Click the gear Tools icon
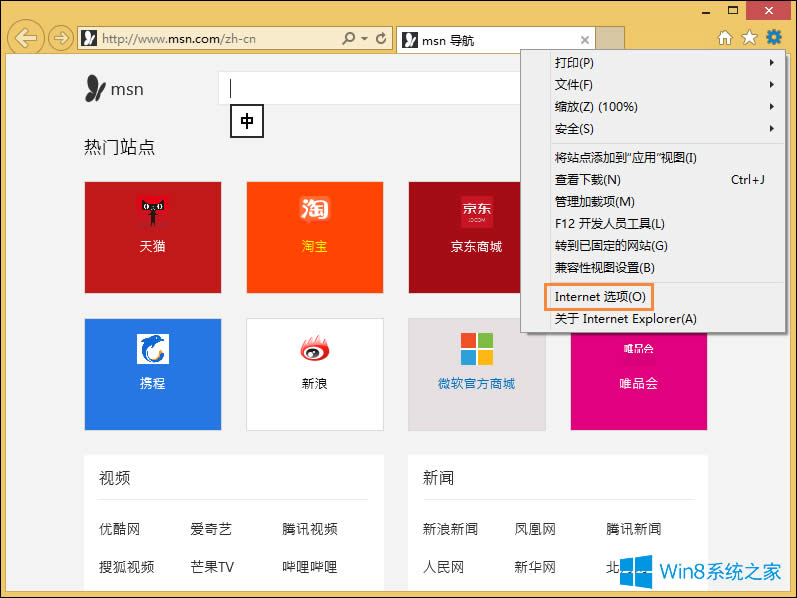This screenshot has width=797, height=598. pyautogui.click(x=773, y=38)
